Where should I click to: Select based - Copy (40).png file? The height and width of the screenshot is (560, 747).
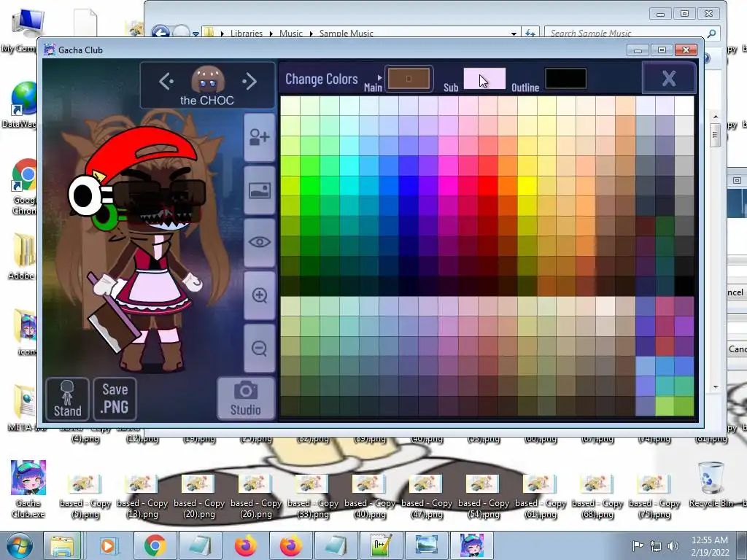(x=370, y=496)
